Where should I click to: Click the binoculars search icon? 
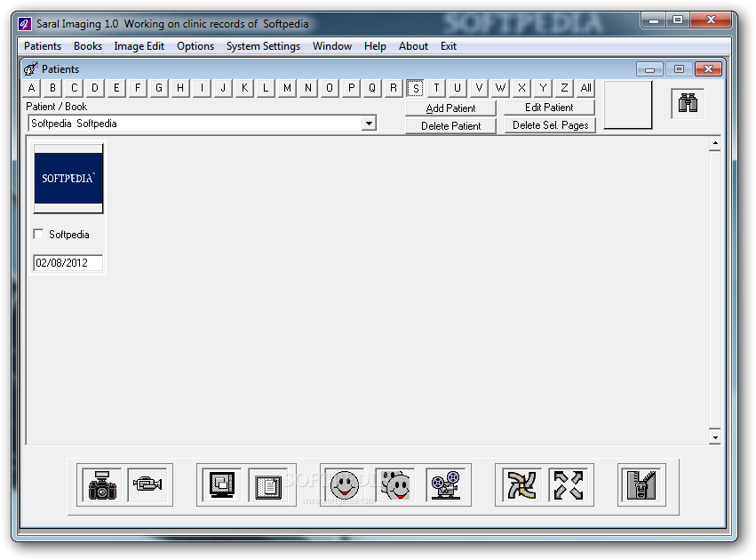[x=688, y=103]
